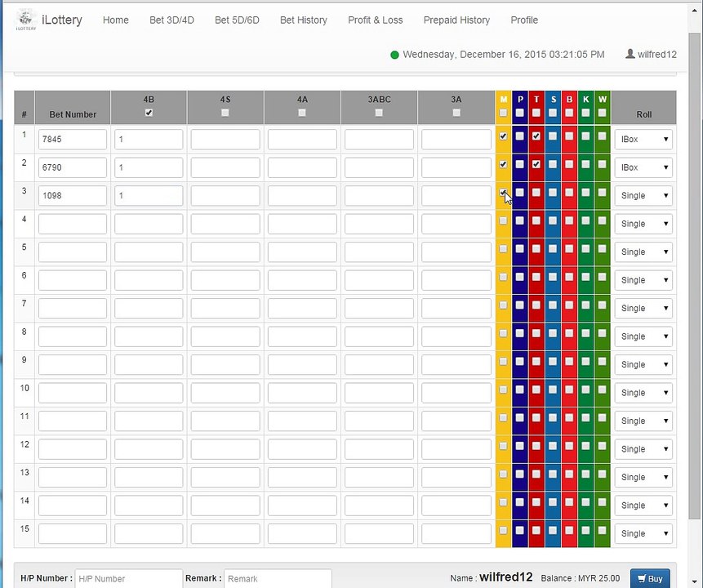The width and height of the screenshot is (703, 588).
Task: Click the H/P Number input field
Action: click(129, 578)
